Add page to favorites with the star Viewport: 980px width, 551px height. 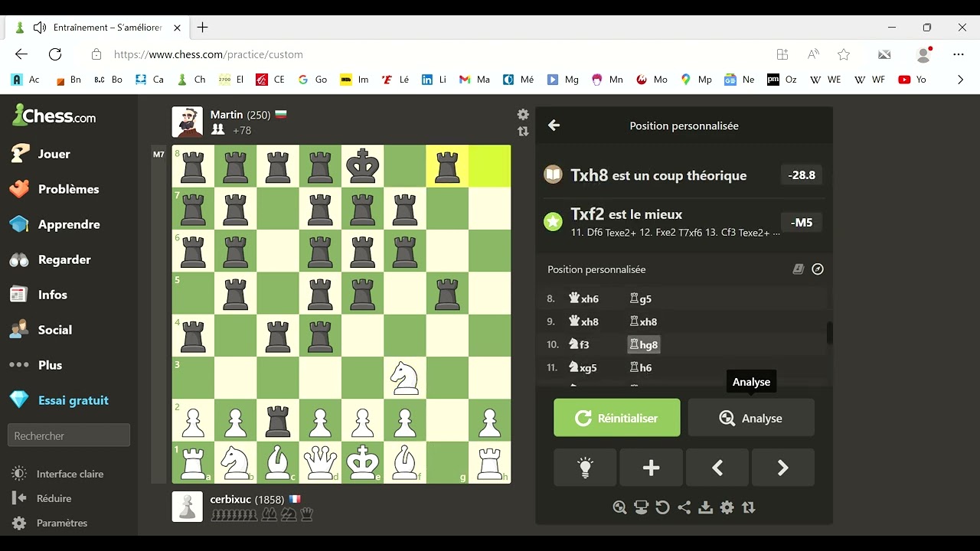pos(844,54)
